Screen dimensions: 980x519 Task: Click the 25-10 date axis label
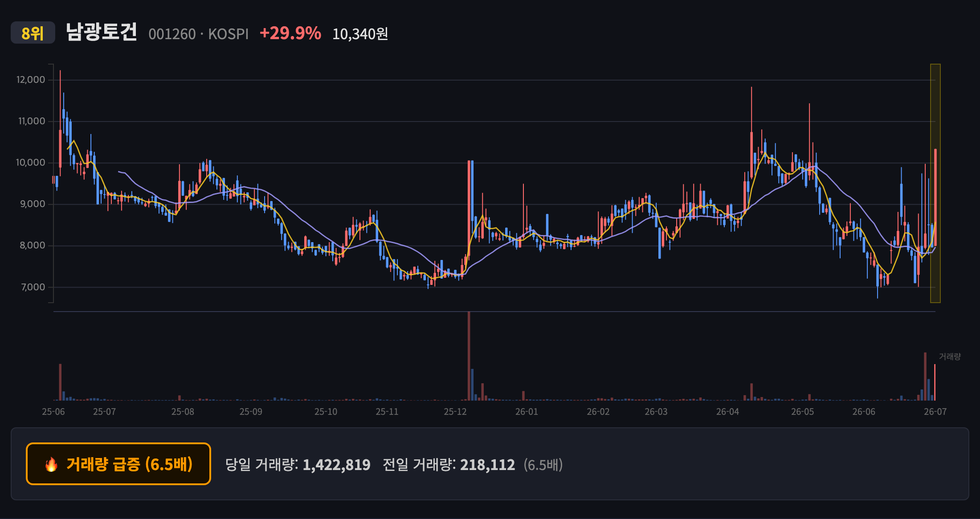[326, 412]
